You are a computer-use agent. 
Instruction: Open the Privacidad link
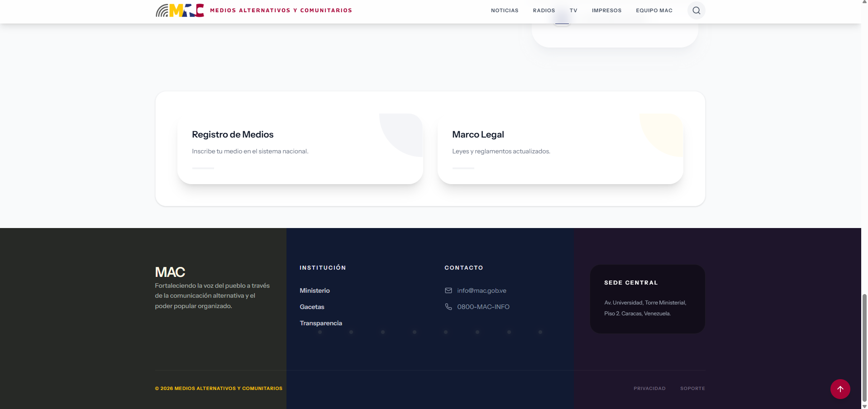tap(649, 388)
